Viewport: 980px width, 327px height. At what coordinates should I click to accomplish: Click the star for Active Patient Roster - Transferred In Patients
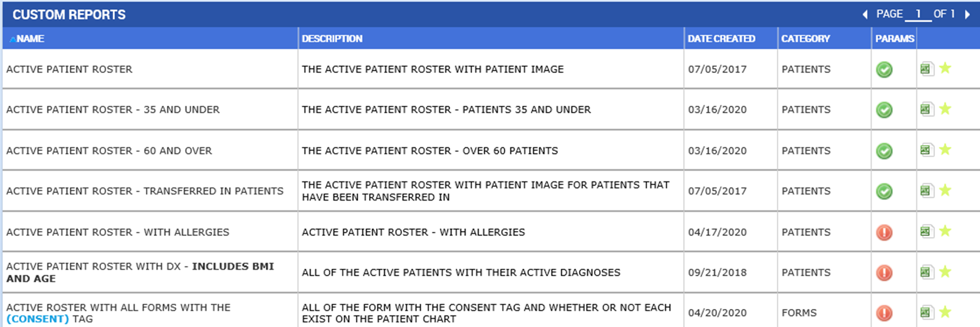[x=945, y=190]
